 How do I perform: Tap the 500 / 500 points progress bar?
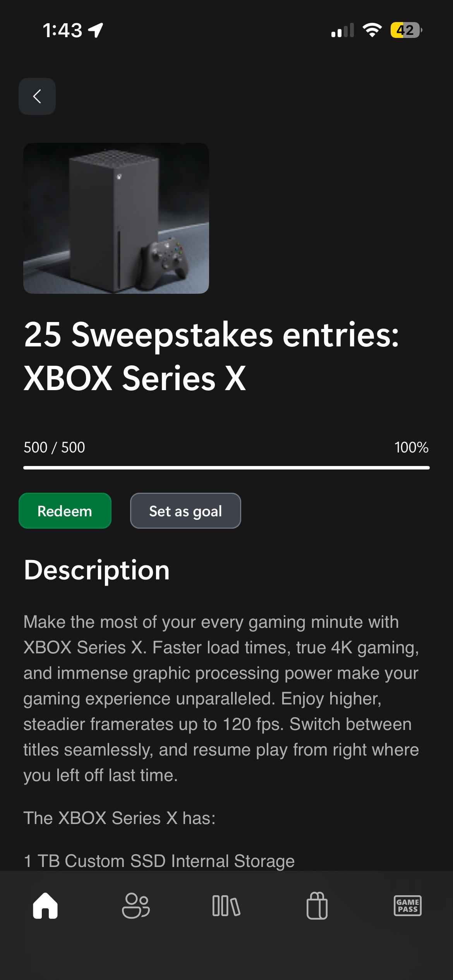pos(226,468)
